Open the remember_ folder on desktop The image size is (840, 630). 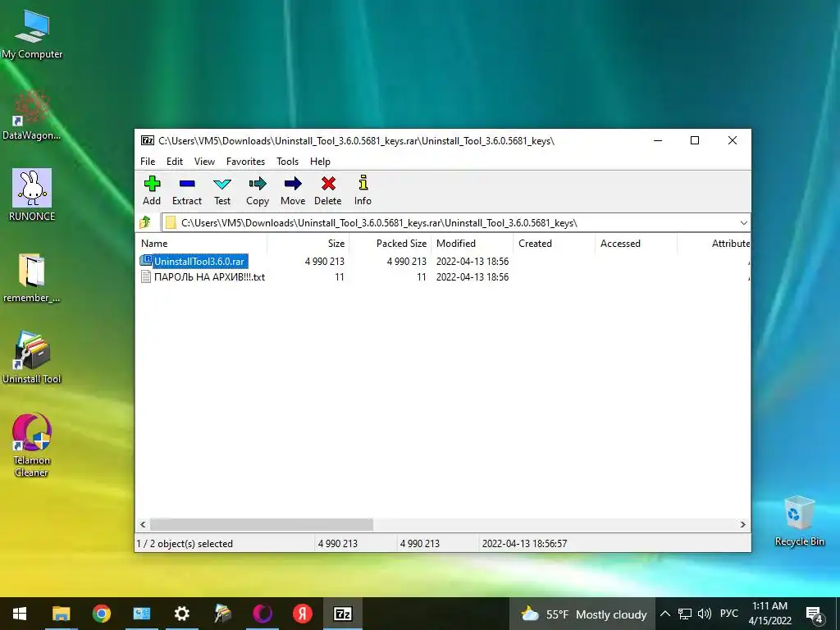(32, 277)
